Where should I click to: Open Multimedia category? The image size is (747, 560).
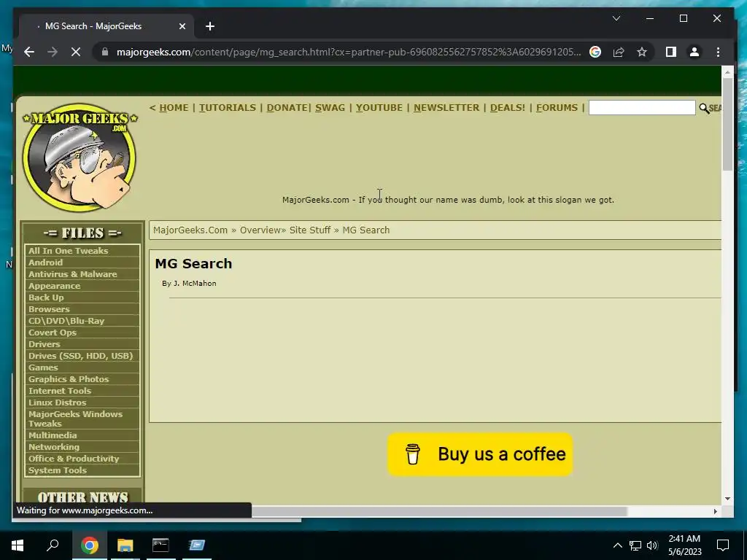tap(53, 435)
